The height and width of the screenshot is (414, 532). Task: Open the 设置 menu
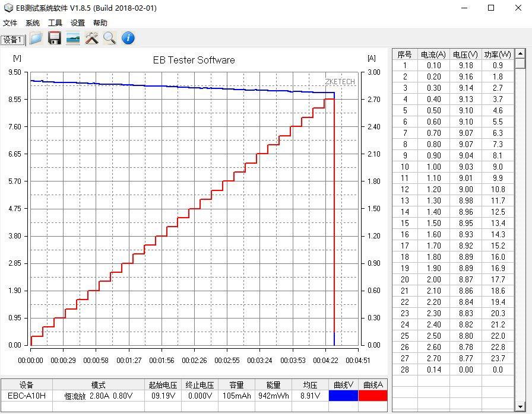pyautogui.click(x=78, y=23)
